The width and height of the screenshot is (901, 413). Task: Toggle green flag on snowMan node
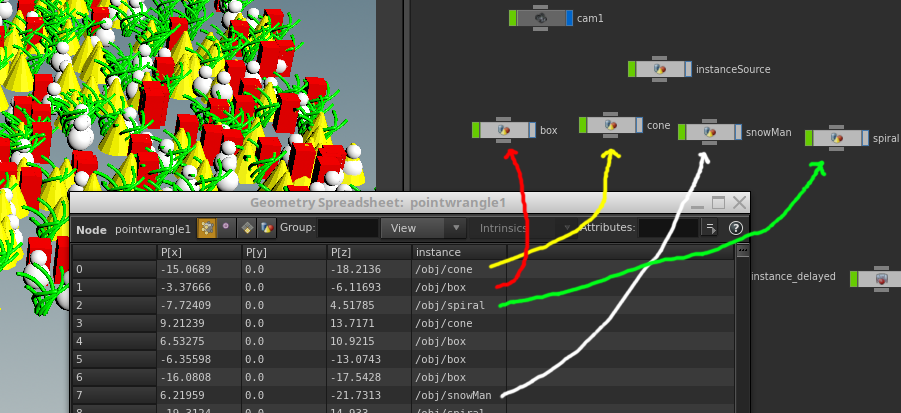click(x=682, y=132)
